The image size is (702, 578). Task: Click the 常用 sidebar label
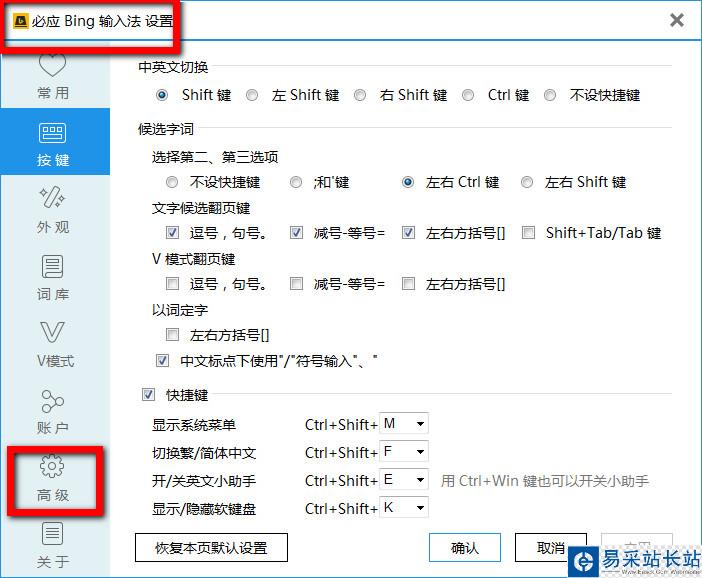click(x=53, y=93)
